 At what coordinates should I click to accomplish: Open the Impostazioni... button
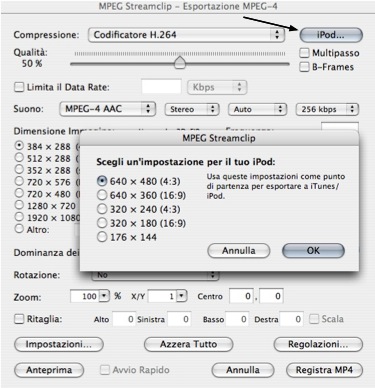click(x=59, y=344)
